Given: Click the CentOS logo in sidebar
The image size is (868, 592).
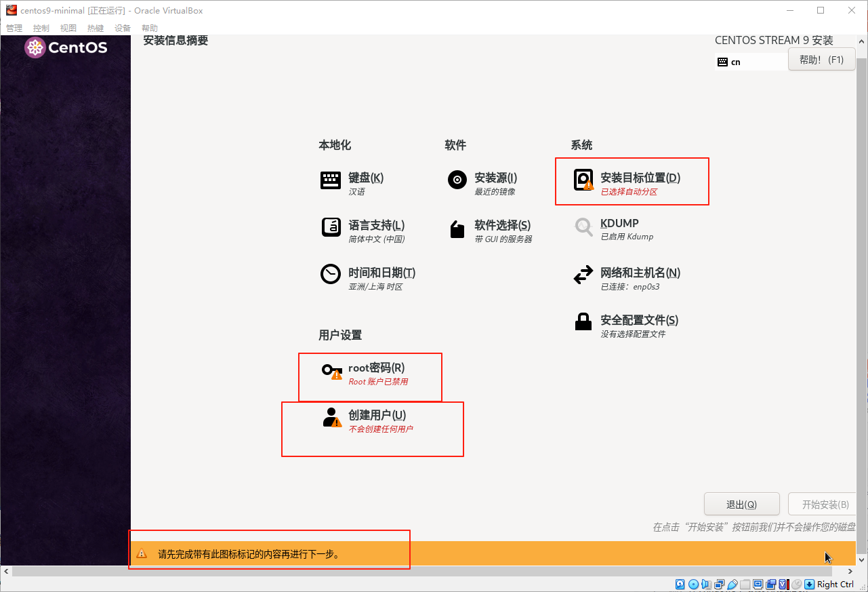Looking at the screenshot, I should [66, 48].
